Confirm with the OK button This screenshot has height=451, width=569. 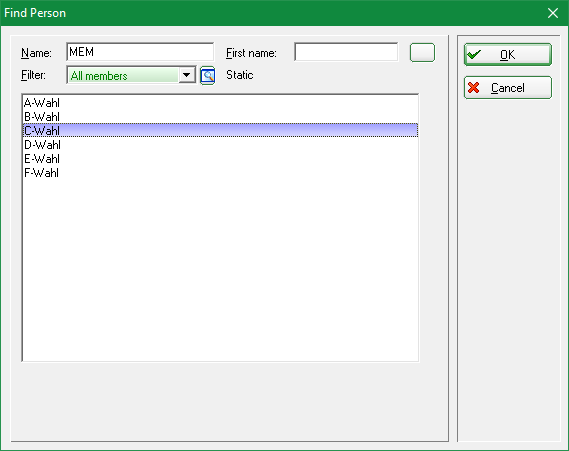[x=508, y=54]
